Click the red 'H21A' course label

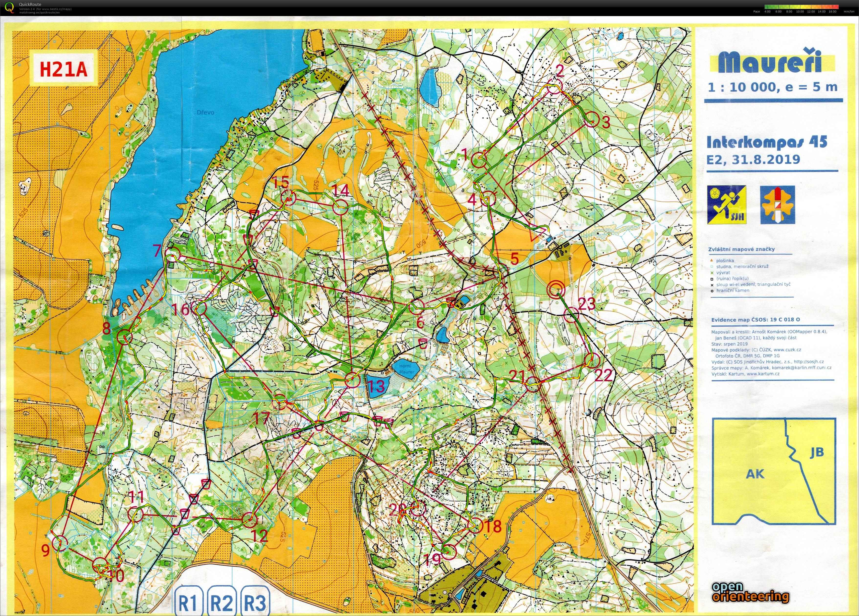pyautogui.click(x=63, y=70)
